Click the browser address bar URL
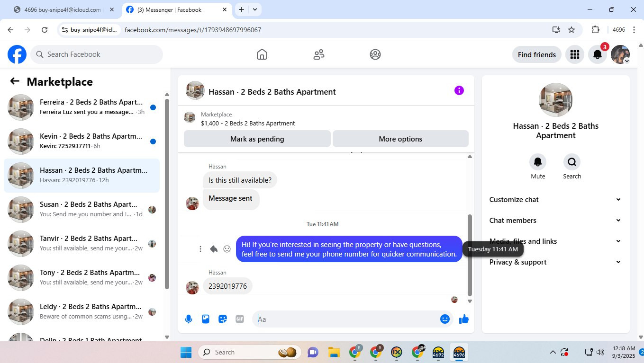This screenshot has height=363, width=644. point(193,30)
